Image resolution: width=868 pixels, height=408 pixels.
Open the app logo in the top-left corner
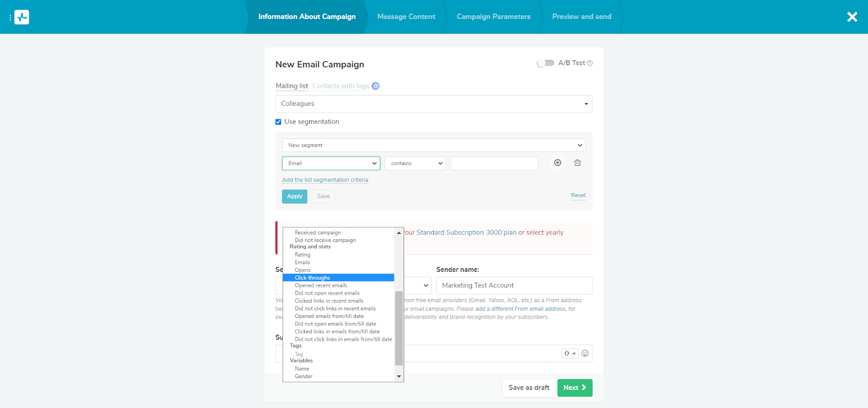pyautogui.click(x=21, y=17)
